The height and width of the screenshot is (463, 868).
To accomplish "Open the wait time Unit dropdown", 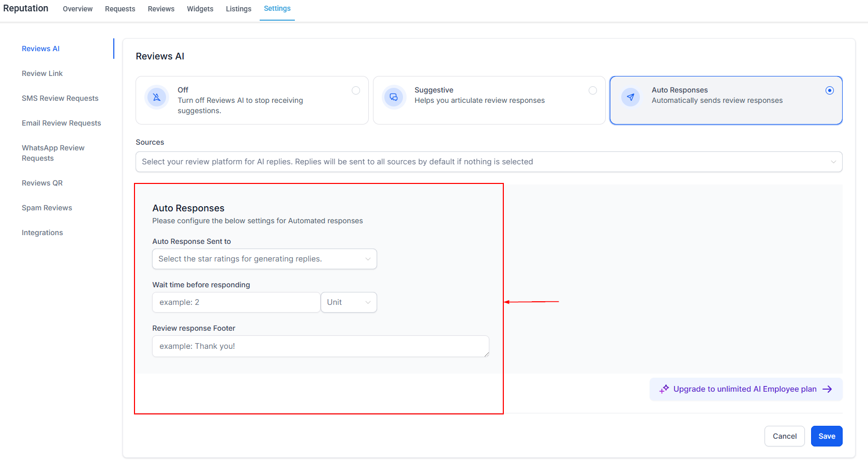I will click(x=349, y=302).
